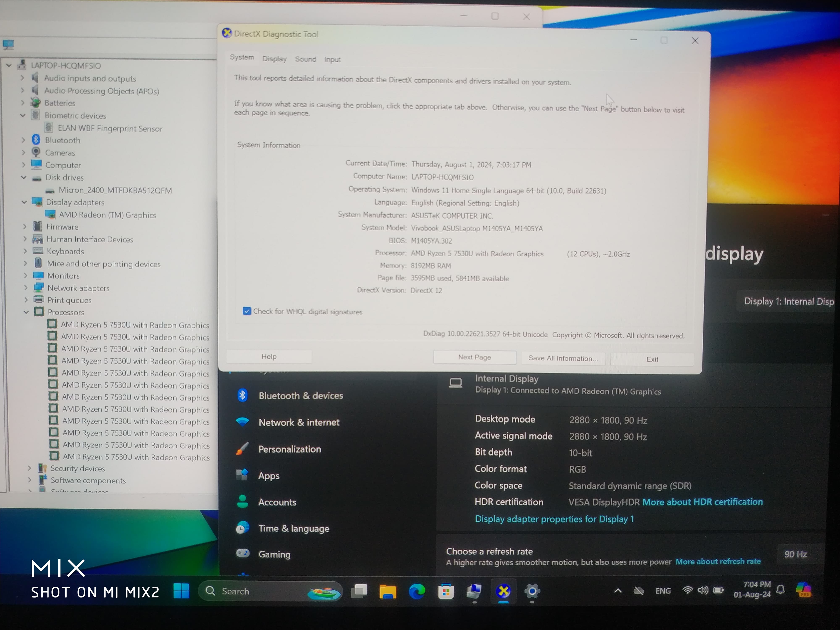The width and height of the screenshot is (840, 630).
Task: Show hidden icons in the system tray
Action: 618,591
